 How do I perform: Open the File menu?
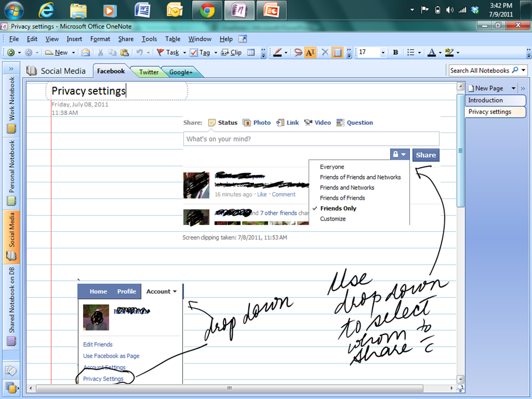click(14, 39)
